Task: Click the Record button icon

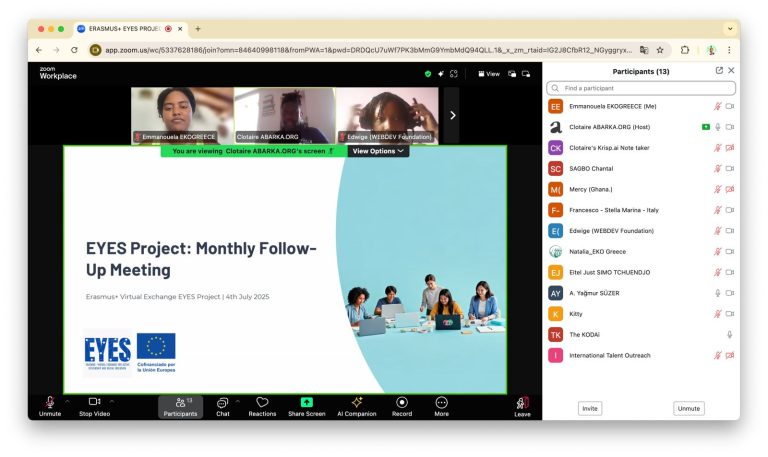Action: pos(402,402)
